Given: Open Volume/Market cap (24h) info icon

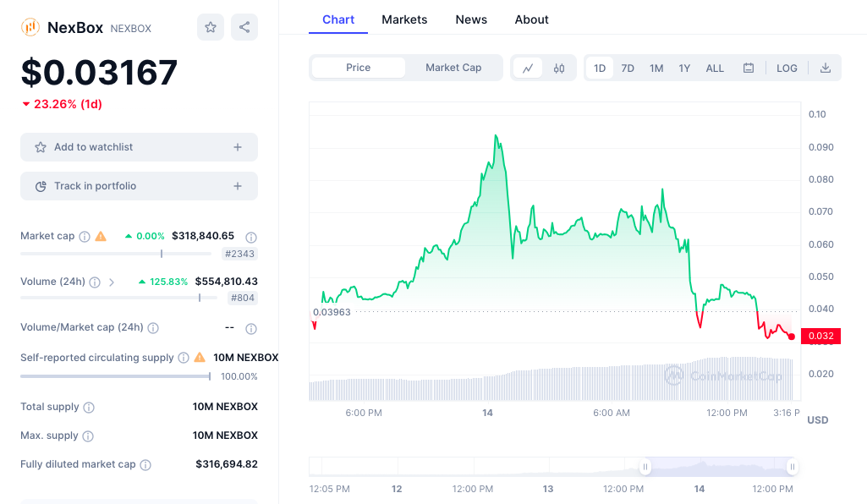Looking at the screenshot, I should (153, 328).
